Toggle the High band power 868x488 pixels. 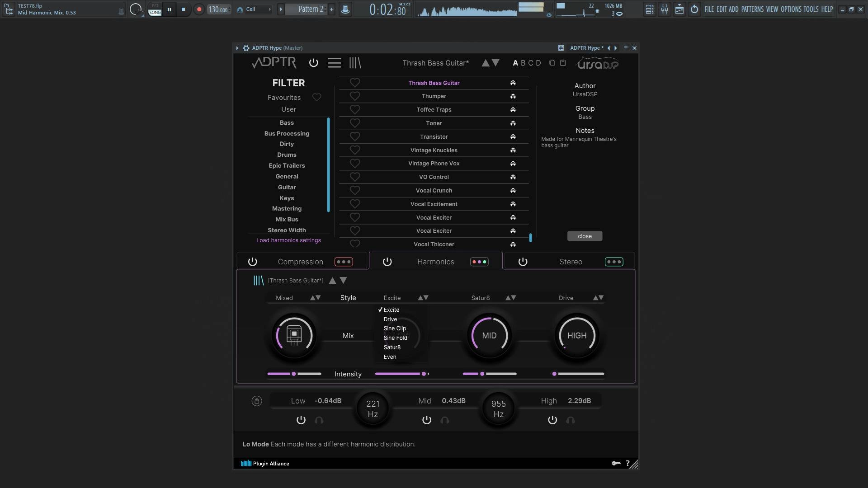point(552,420)
